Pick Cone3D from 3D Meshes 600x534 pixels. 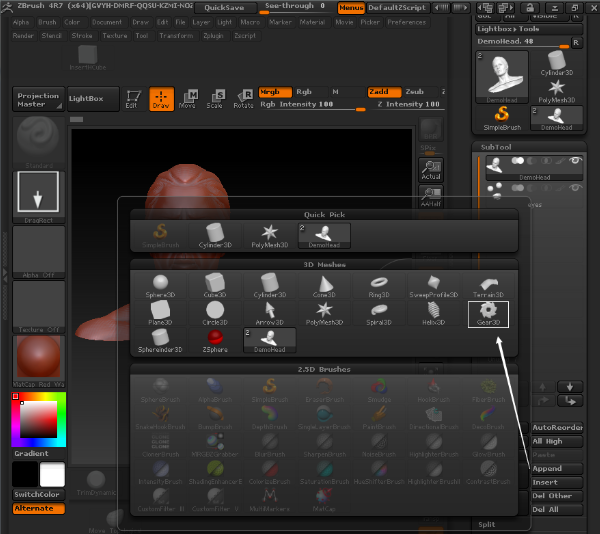point(324,286)
